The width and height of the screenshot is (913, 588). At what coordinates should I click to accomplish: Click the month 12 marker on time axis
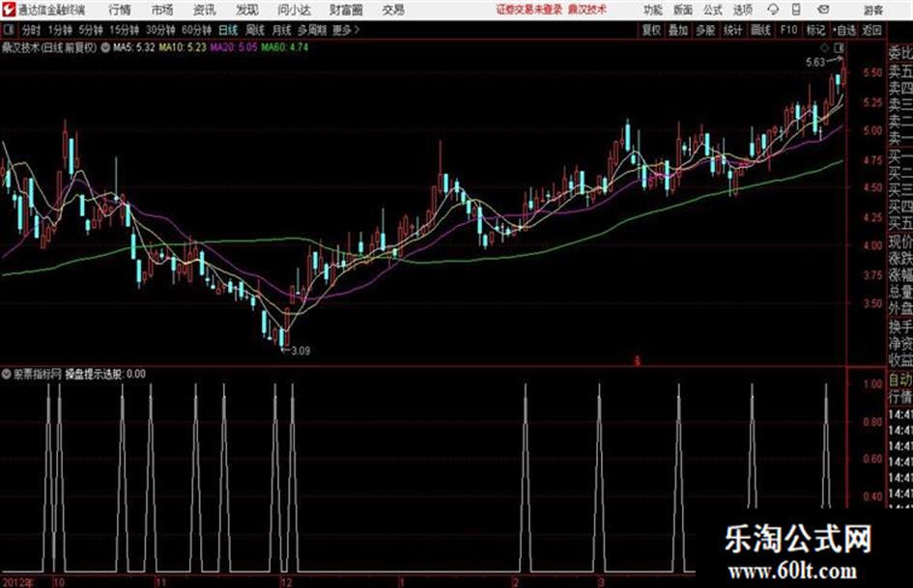coord(286,582)
